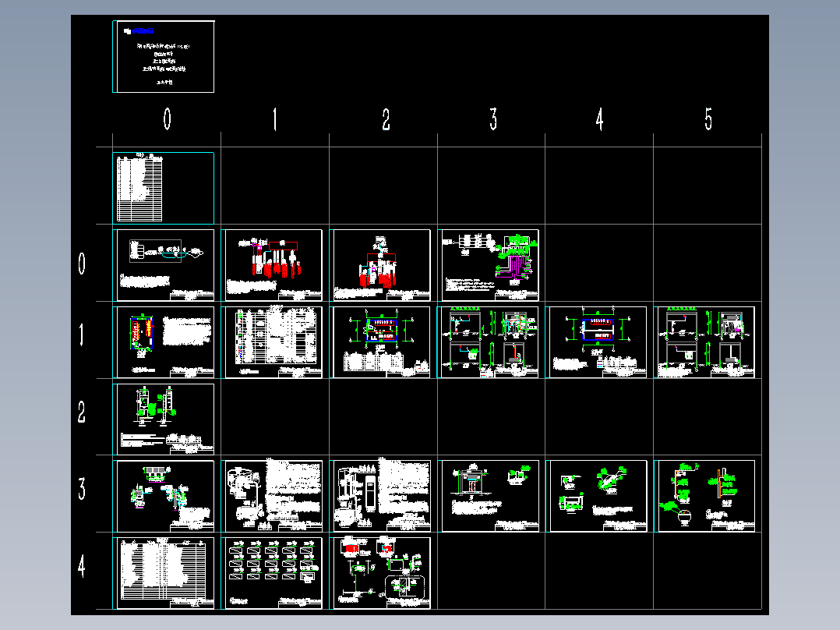Click the column header number 3
Screen dimensions: 840x630
(x=493, y=119)
